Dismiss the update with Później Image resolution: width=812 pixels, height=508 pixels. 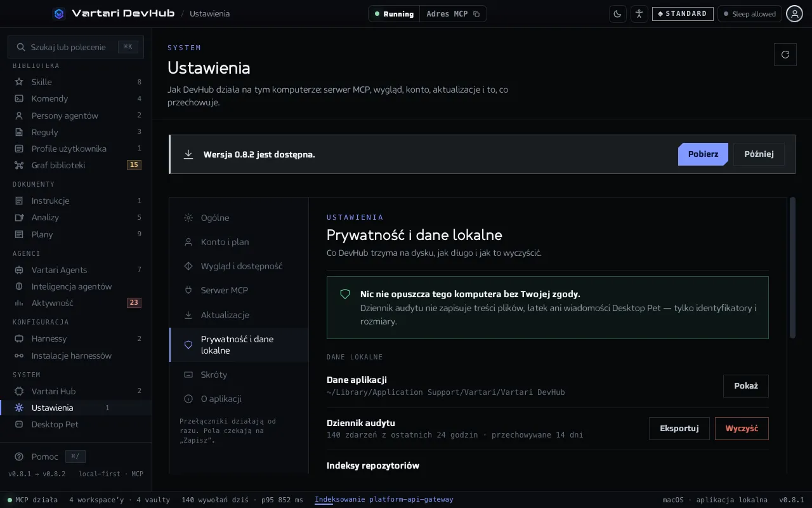(759, 154)
